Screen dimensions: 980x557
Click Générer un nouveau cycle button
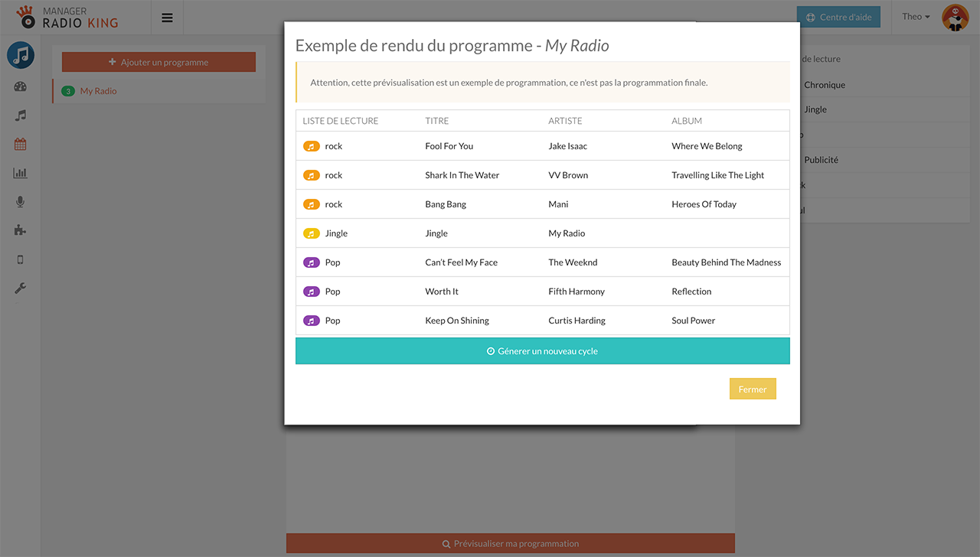point(542,351)
